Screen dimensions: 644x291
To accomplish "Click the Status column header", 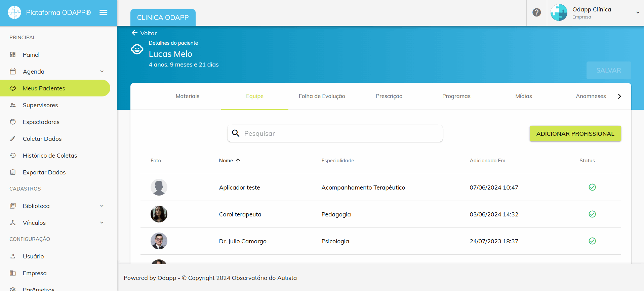I will 587,161.
